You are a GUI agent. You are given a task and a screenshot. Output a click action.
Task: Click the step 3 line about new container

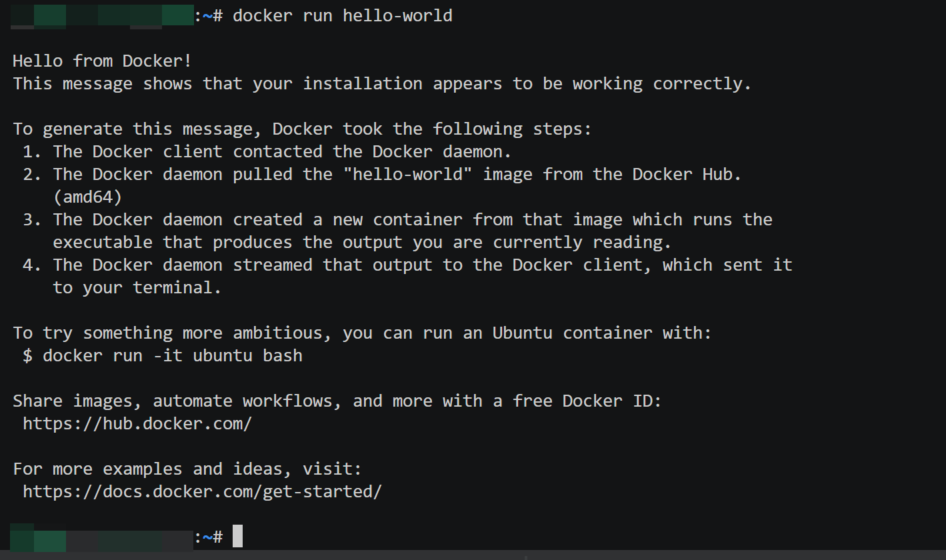[x=398, y=219]
